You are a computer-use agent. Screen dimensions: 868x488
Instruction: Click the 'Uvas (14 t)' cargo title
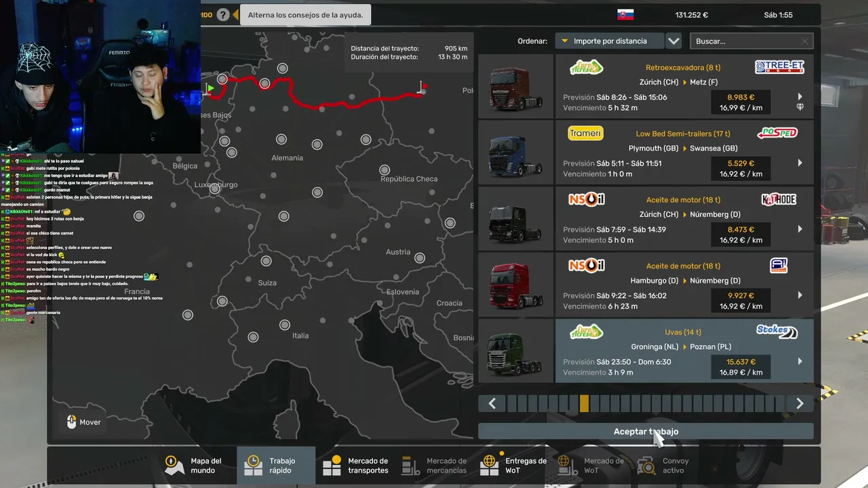click(683, 332)
